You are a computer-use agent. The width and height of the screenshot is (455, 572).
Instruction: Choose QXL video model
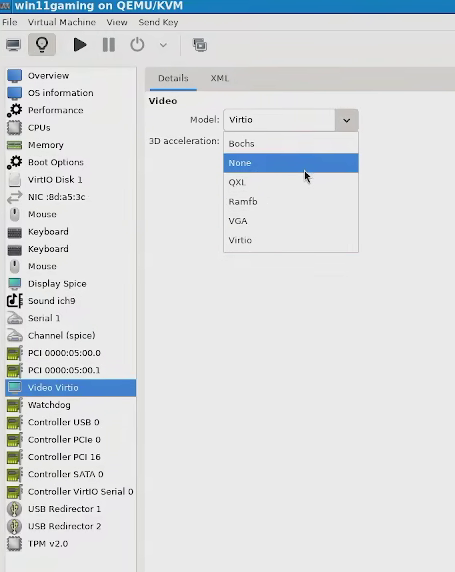tap(291, 182)
